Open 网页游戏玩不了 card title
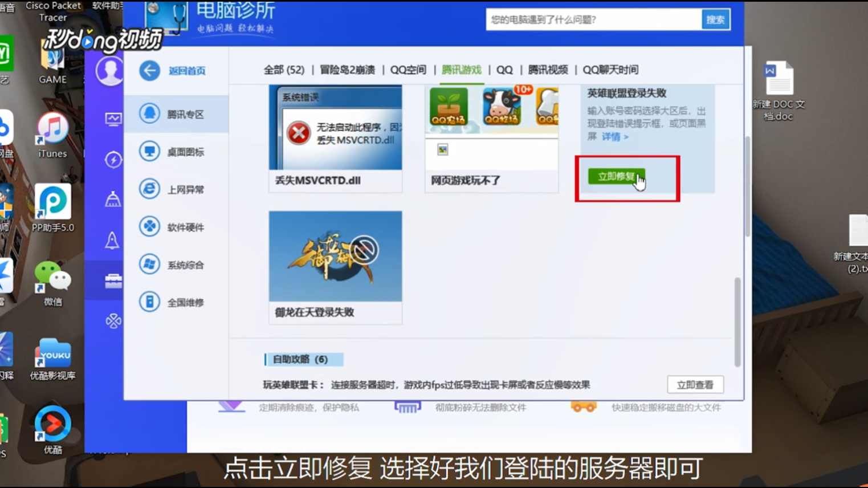Screen dimensions: 868x488 point(466,180)
